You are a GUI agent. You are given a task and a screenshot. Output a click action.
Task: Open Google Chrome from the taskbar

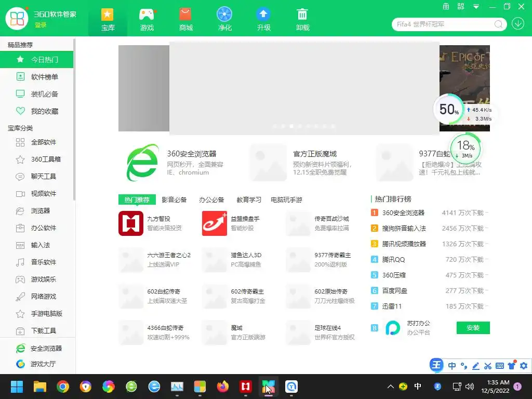pos(63,387)
